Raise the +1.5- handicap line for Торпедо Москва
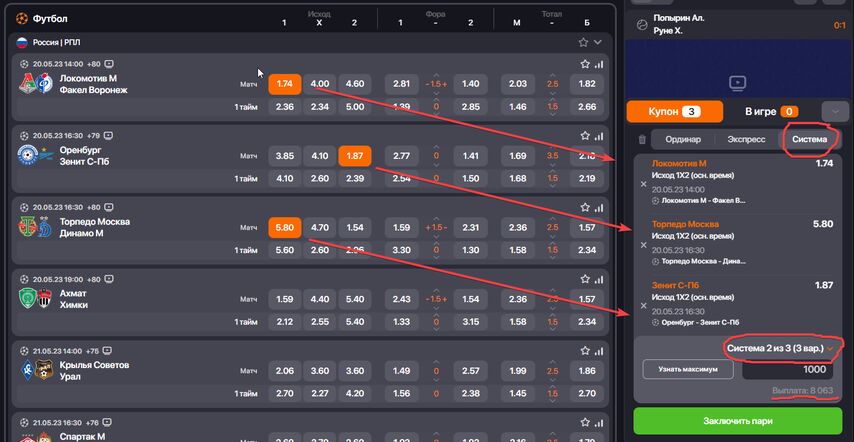854x442 pixels. pos(436,219)
